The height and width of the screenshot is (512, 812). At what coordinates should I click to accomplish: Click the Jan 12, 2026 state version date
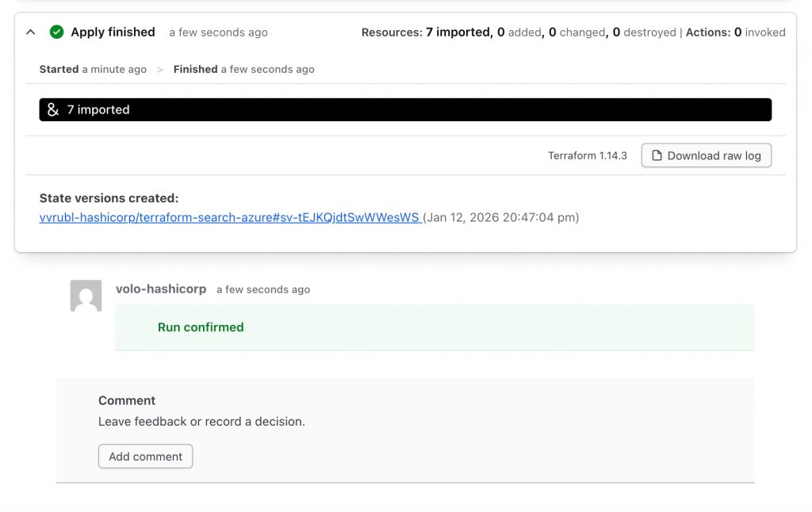[x=502, y=217]
